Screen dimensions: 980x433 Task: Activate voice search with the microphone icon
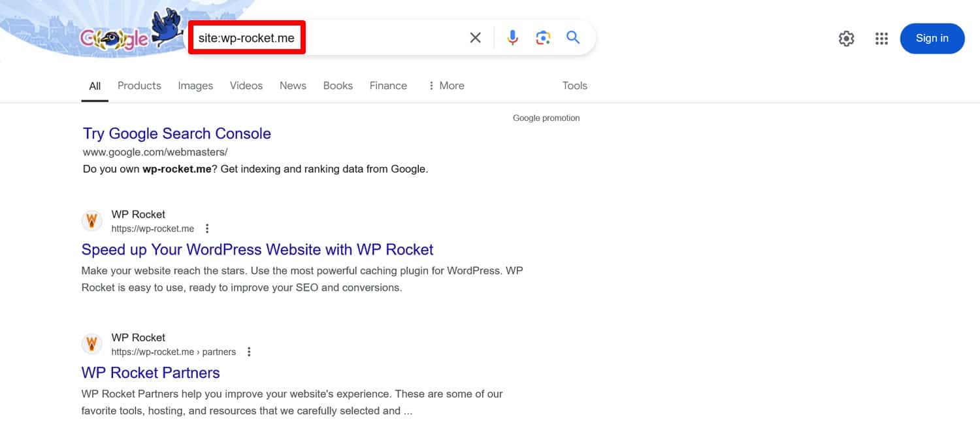(x=512, y=37)
